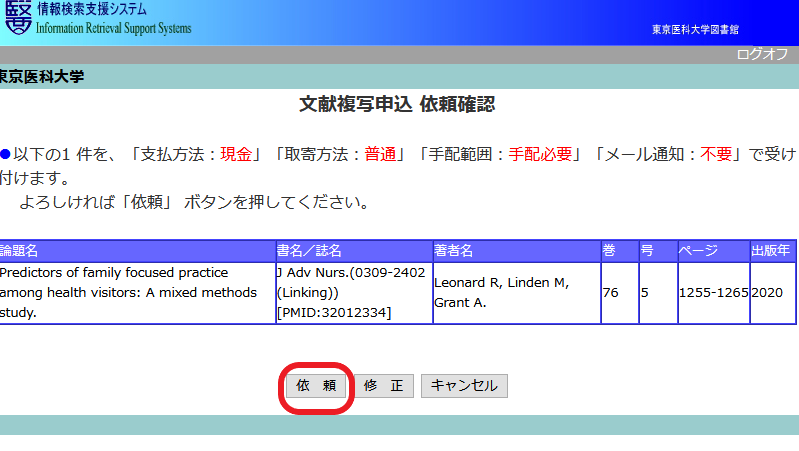This screenshot has height=451, width=799.
Task: Click the 情報検索支援システム title text
Action: point(92,9)
